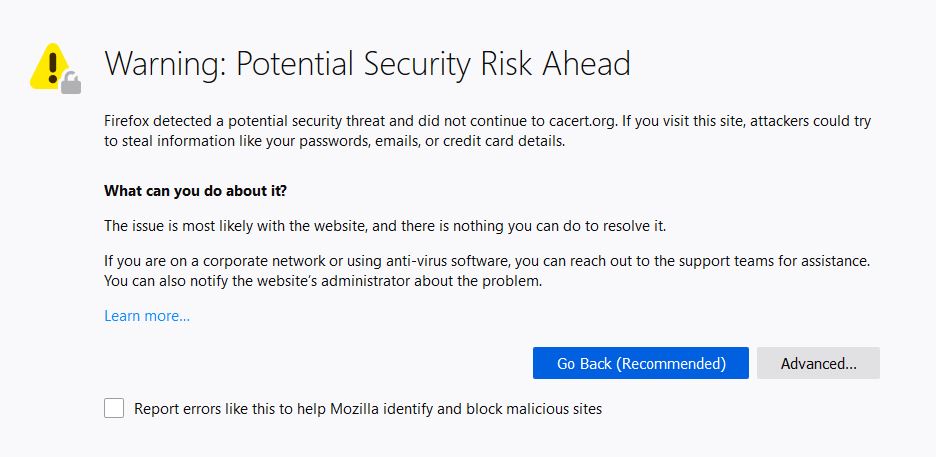Viewport: 936px width, 457px height.
Task: Click the 'issue is most likely with the website' sentence
Action: [384, 227]
